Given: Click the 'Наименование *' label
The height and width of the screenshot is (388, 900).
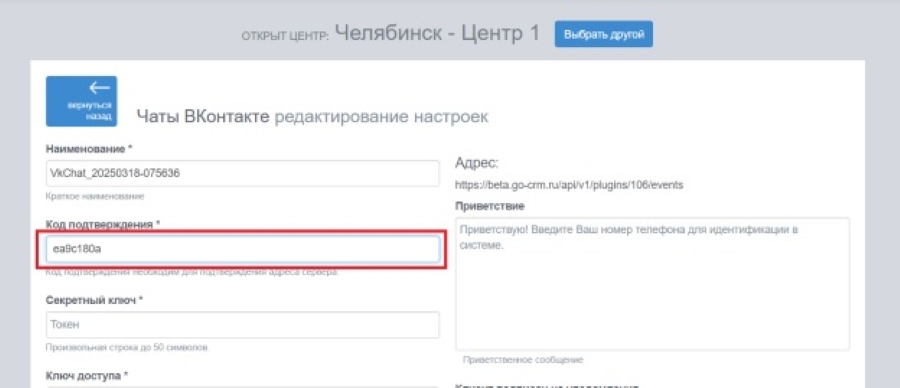Looking at the screenshot, I should click(x=89, y=149).
